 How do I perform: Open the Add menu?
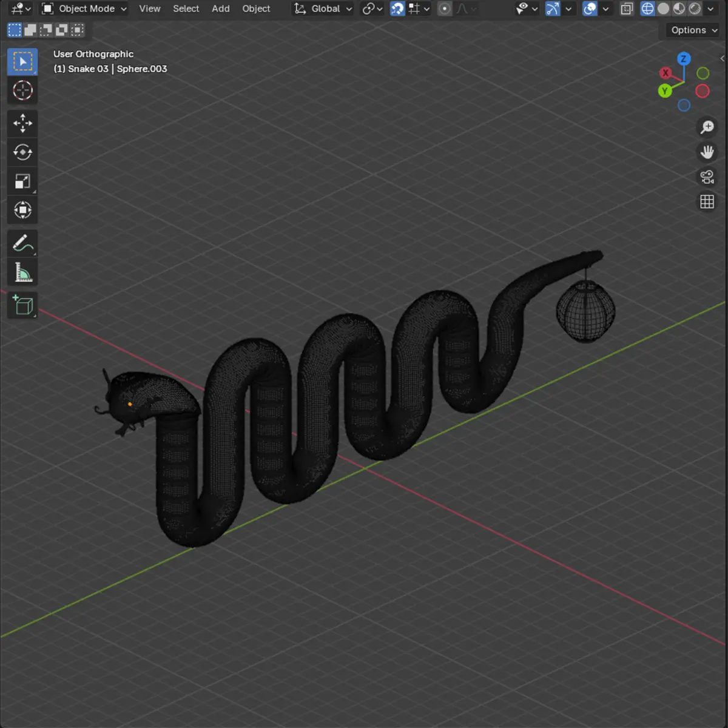[221, 8]
